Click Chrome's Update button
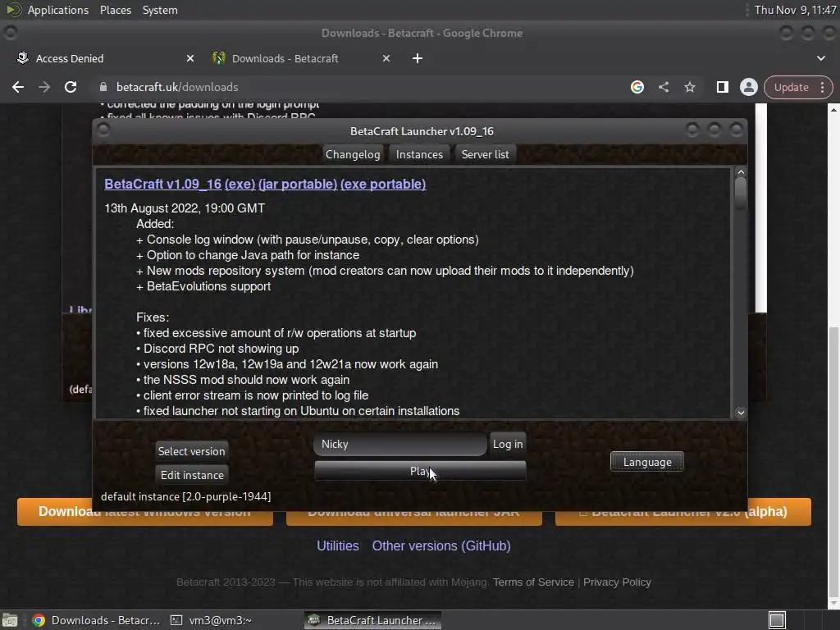Screen dimensions: 840x630 (x=791, y=87)
